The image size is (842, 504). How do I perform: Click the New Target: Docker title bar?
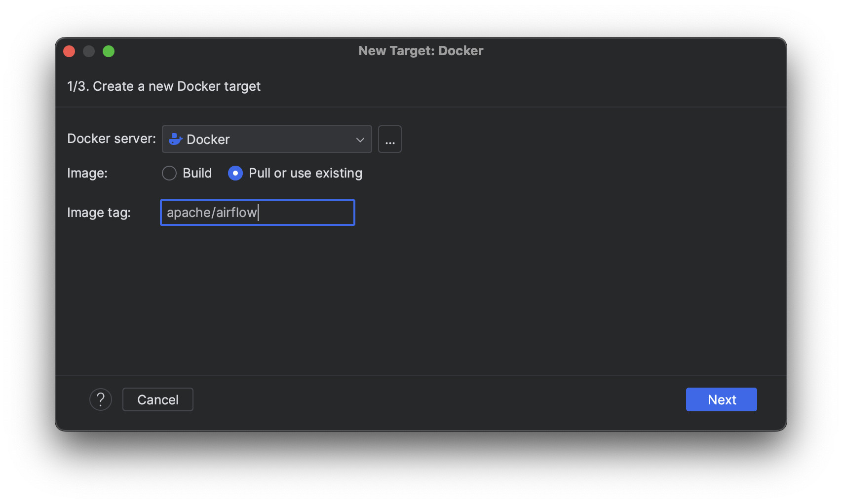(x=421, y=50)
